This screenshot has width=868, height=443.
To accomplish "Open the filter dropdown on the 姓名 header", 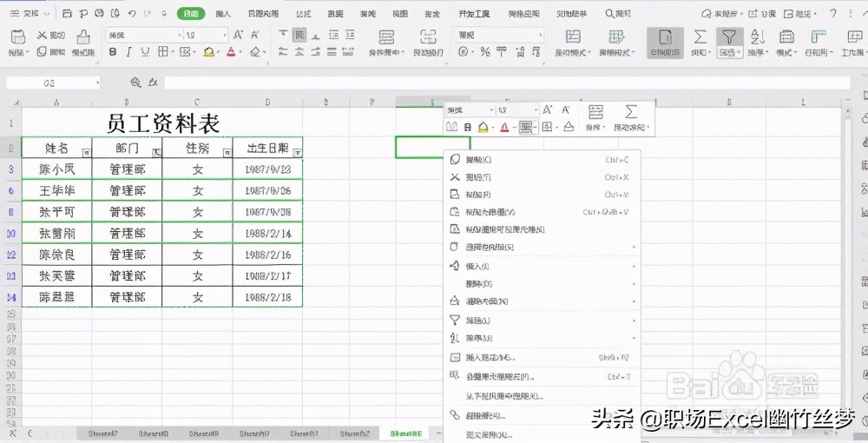I will (x=86, y=152).
